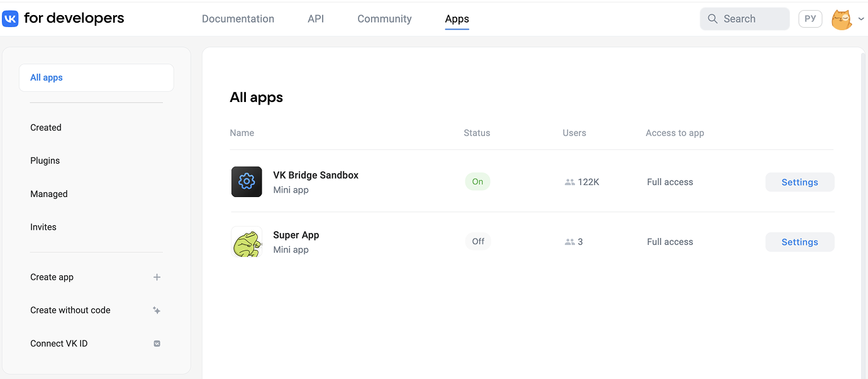Open the Plugins section
The height and width of the screenshot is (379, 868).
click(x=45, y=161)
